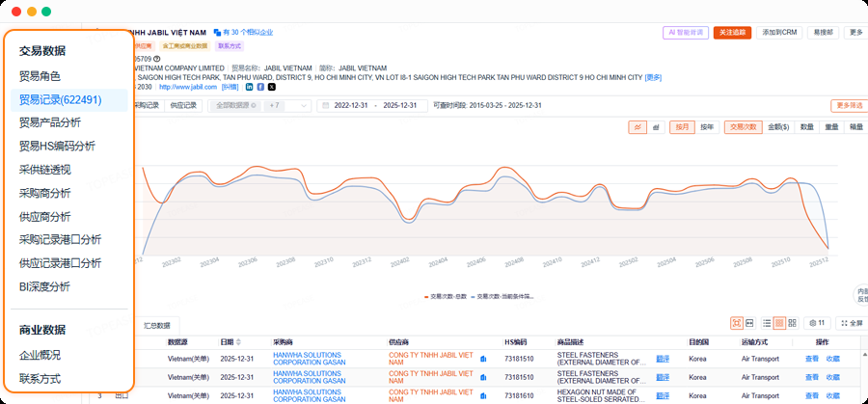Click the chart icon beside first supplier
The width and height of the screenshot is (868, 404).
(x=482, y=359)
